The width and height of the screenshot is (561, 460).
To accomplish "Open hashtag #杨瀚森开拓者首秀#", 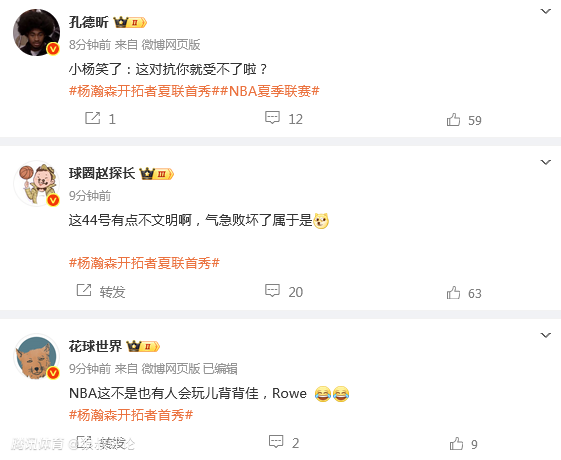I will coord(131,415).
